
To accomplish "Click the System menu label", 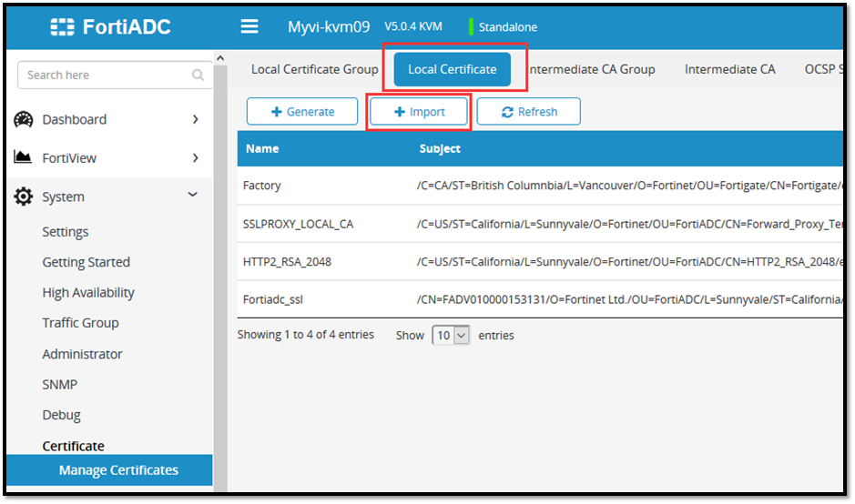I will pos(63,197).
